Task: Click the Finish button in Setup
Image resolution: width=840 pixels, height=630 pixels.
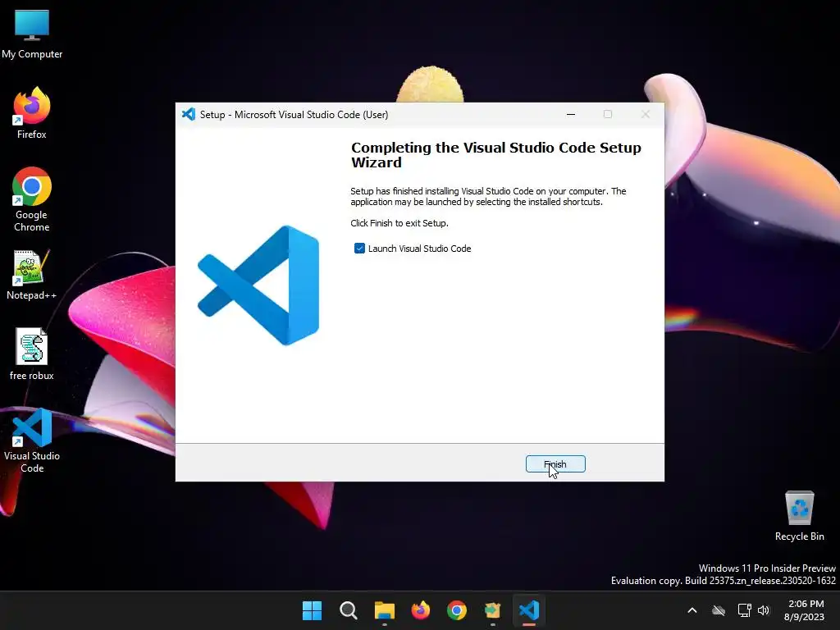Action: click(555, 464)
